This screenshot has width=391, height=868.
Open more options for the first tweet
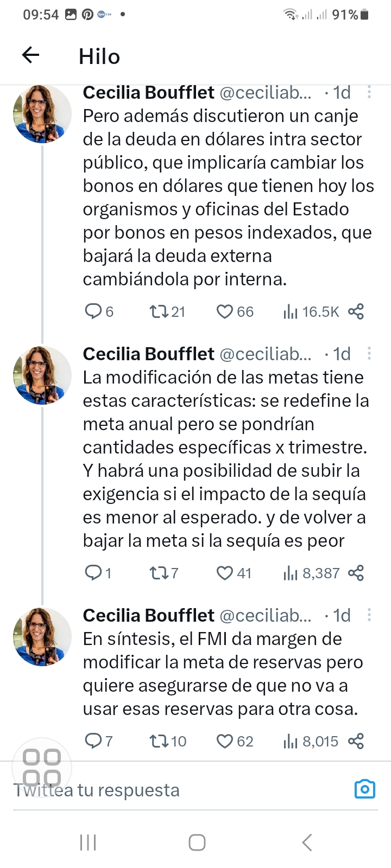pos(369,92)
